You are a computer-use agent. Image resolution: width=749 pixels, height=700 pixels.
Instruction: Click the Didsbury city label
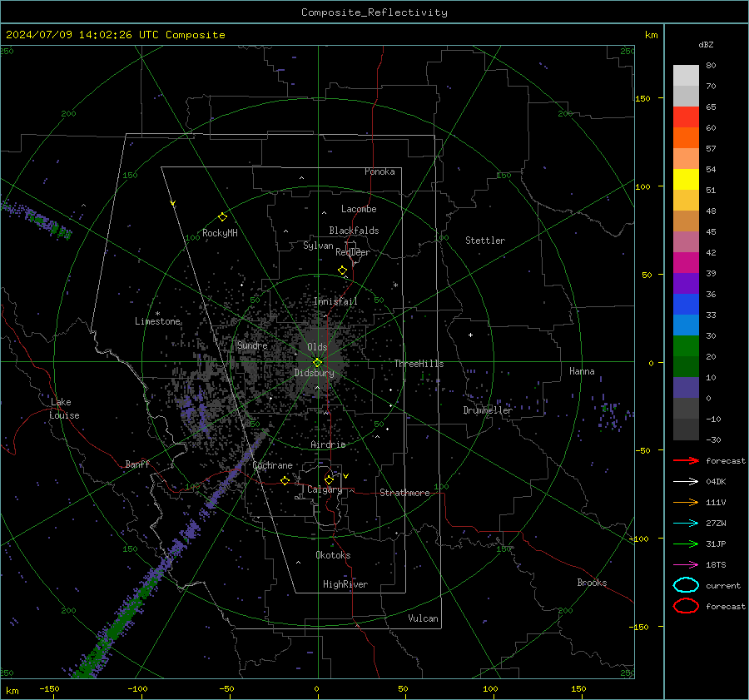pyautogui.click(x=314, y=373)
